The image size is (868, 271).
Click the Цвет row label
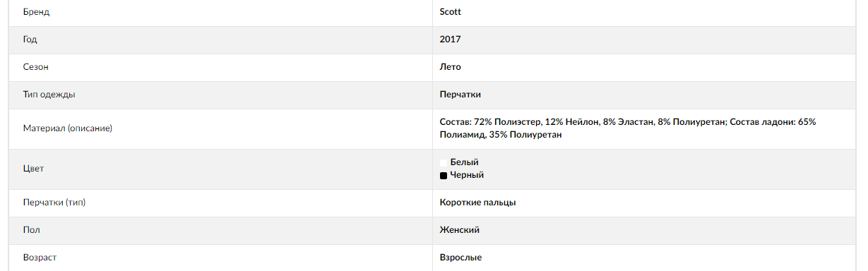coord(34,169)
